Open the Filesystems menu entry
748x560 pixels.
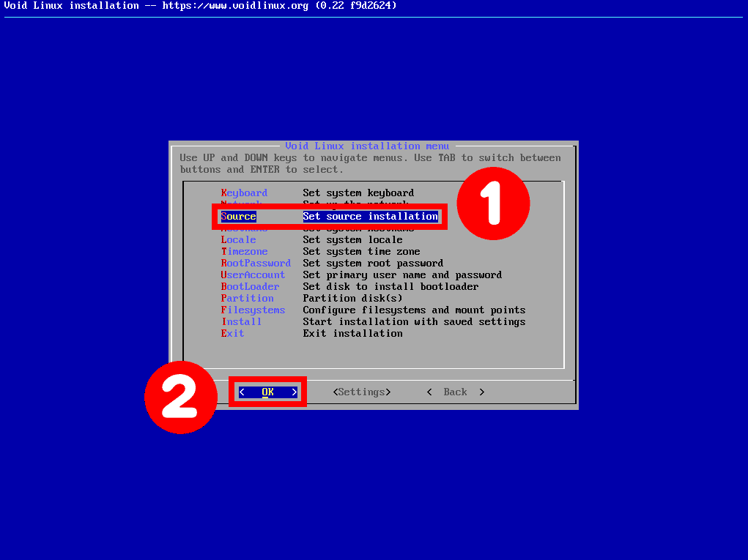[373, 310]
